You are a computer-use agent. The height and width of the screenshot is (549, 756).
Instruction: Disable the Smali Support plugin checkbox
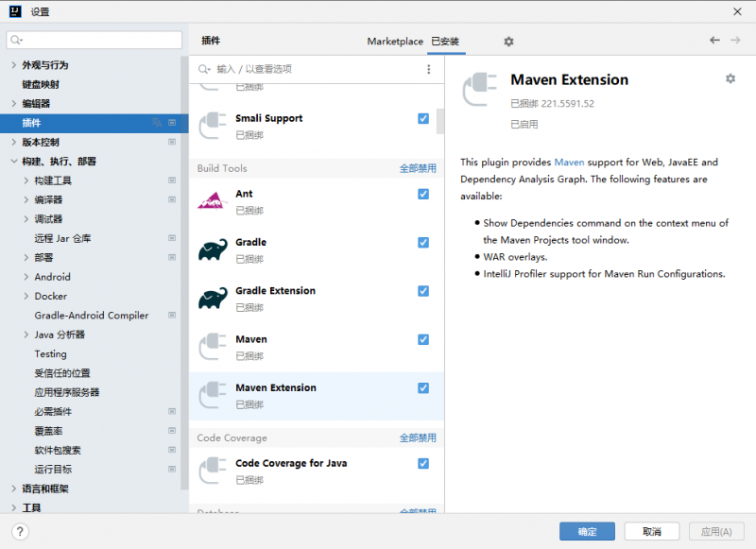coord(423,118)
